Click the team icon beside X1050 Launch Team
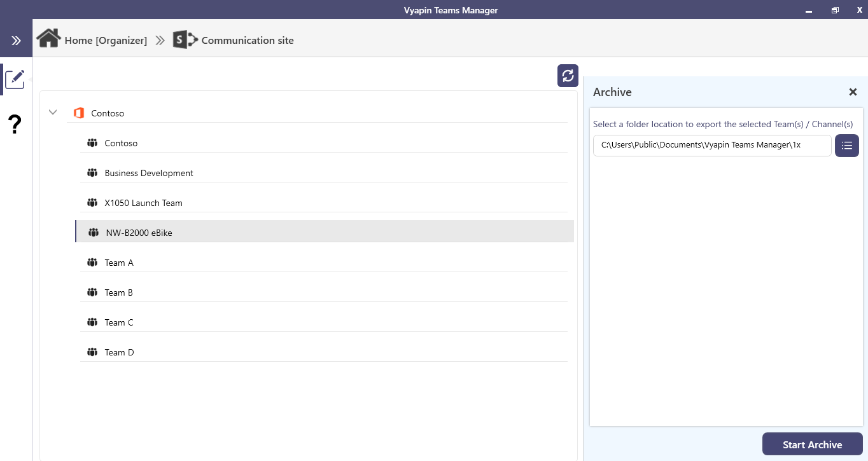This screenshot has height=461, width=868. click(x=92, y=203)
